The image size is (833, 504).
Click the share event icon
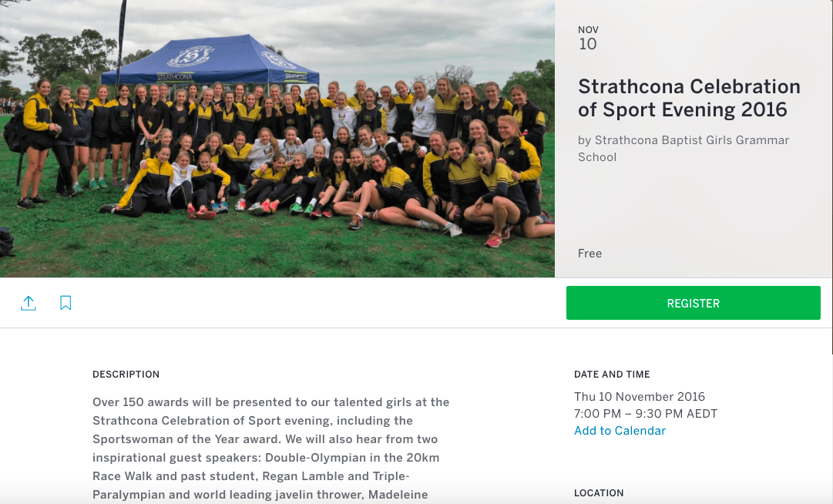(x=29, y=303)
